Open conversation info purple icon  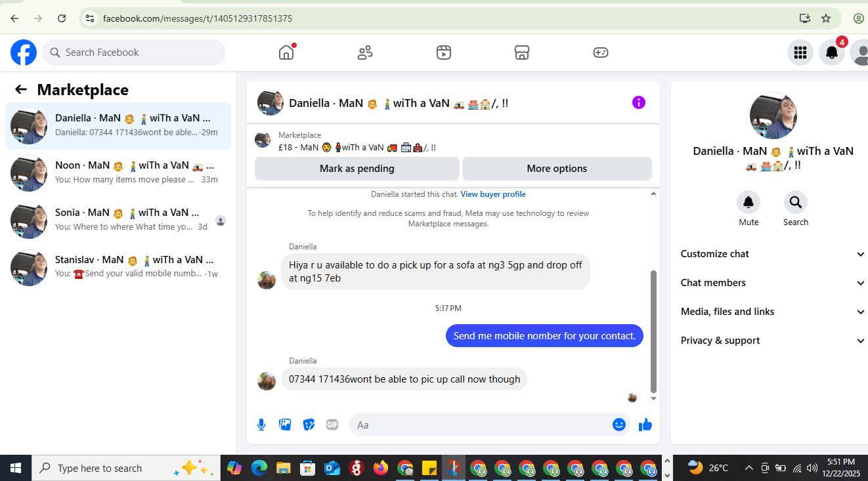tap(639, 102)
